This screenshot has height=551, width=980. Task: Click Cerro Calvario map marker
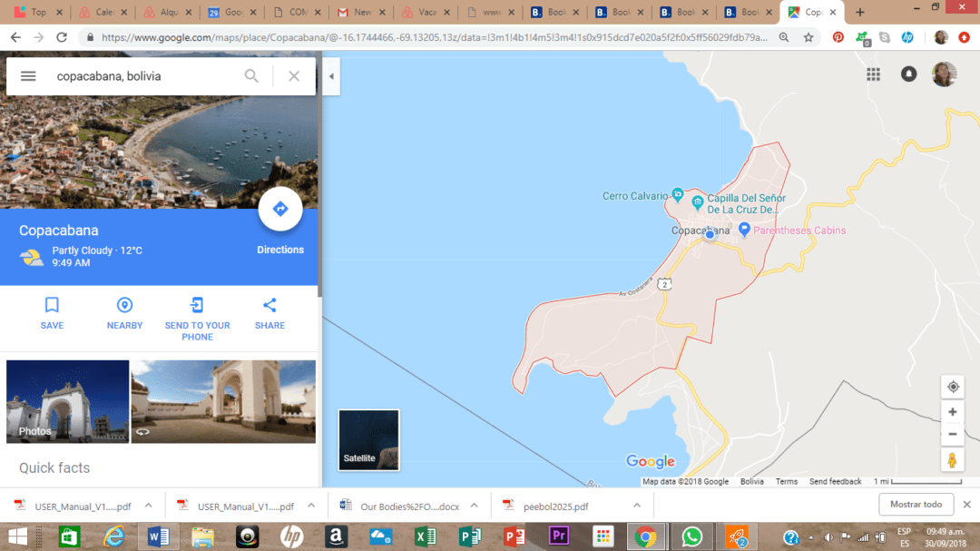(677, 194)
